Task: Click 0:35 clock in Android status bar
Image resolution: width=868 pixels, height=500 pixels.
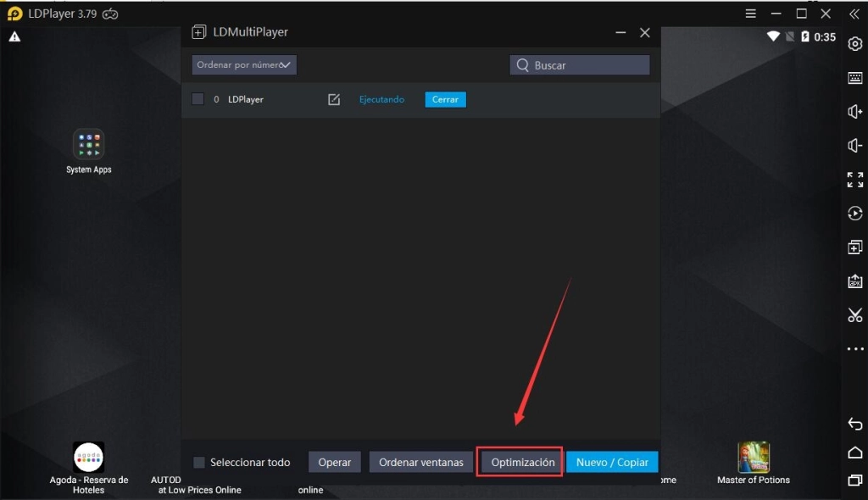Action: (824, 37)
